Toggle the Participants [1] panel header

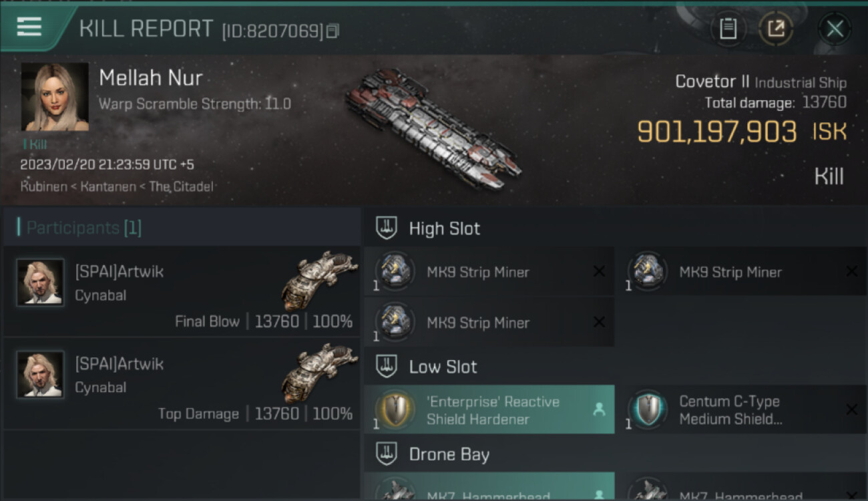182,227
